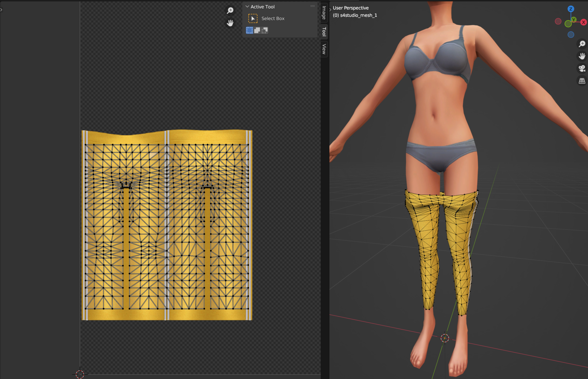
Task: Click the red X axis gizmo
Action: click(x=583, y=22)
